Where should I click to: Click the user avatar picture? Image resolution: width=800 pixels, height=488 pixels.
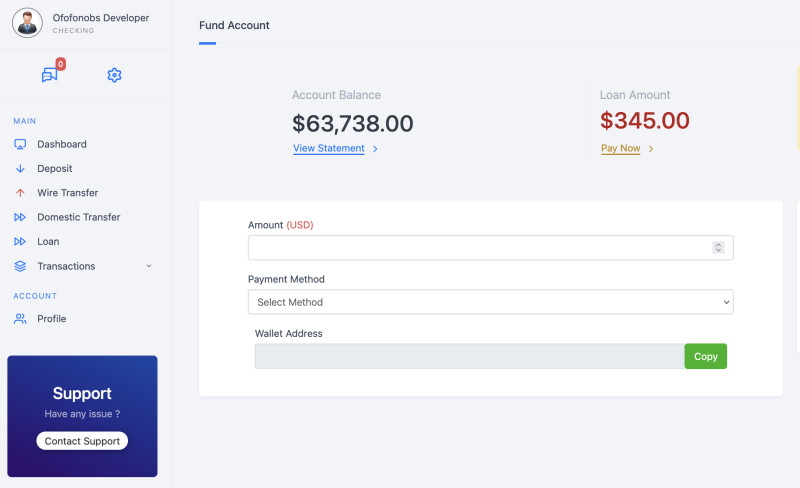click(27, 23)
